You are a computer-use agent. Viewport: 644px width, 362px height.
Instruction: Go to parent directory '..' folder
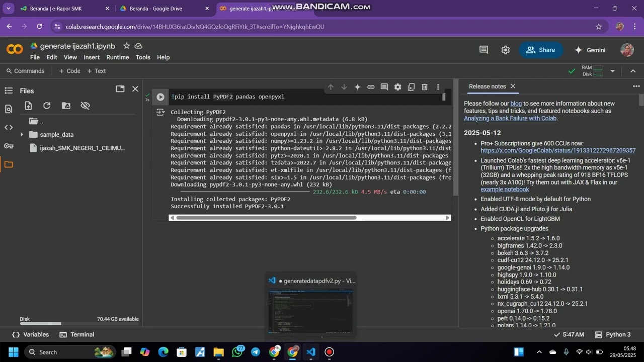coord(36,121)
